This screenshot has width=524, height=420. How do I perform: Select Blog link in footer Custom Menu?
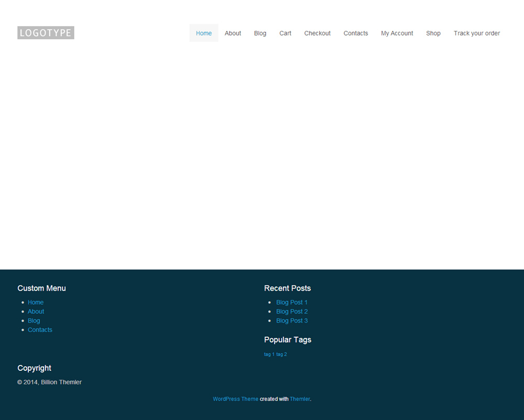tap(34, 320)
